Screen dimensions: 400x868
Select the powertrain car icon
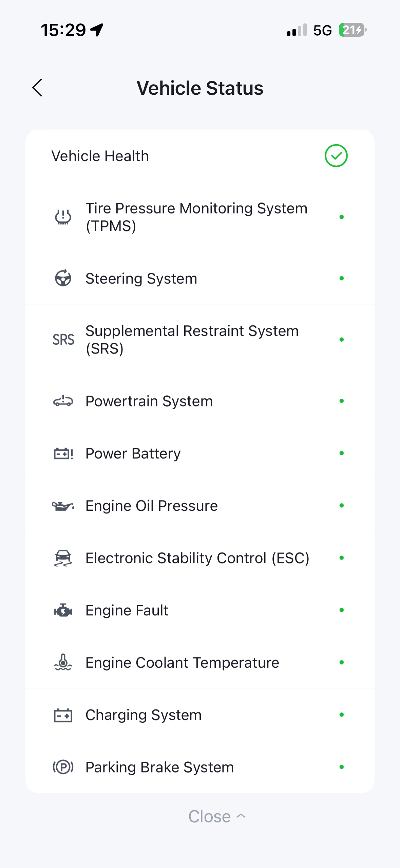click(x=63, y=401)
